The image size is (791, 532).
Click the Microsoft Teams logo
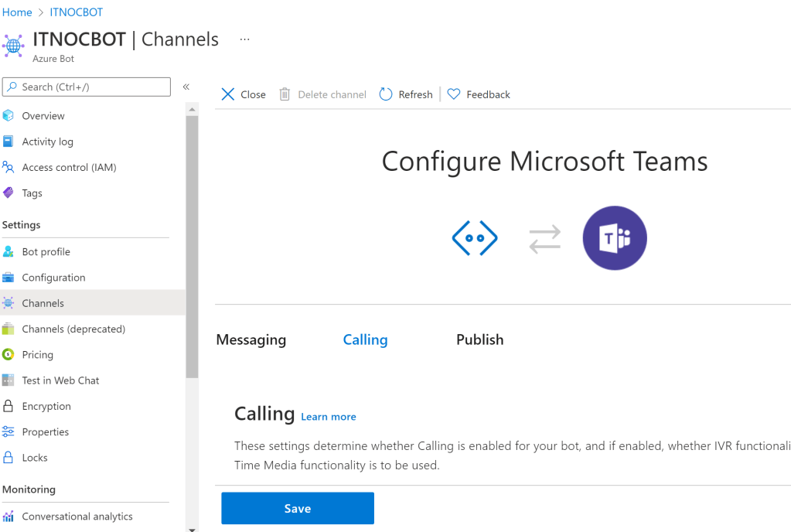click(615, 238)
